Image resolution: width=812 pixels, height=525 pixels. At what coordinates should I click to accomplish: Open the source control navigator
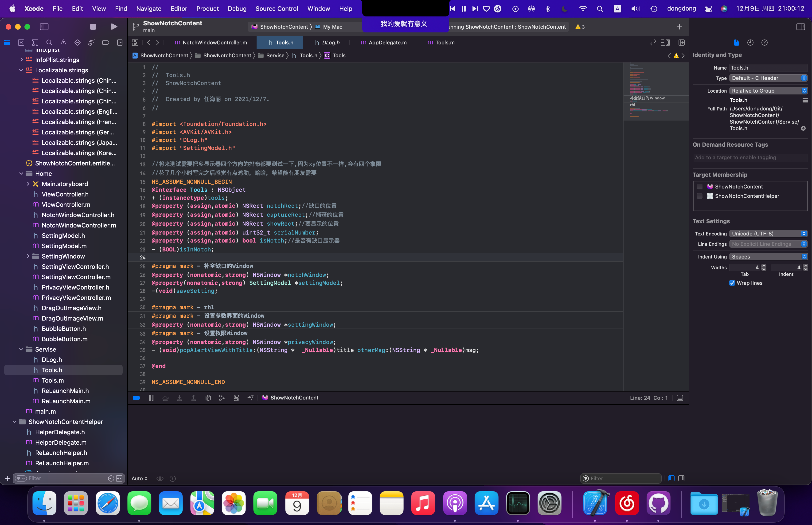pyautogui.click(x=21, y=43)
